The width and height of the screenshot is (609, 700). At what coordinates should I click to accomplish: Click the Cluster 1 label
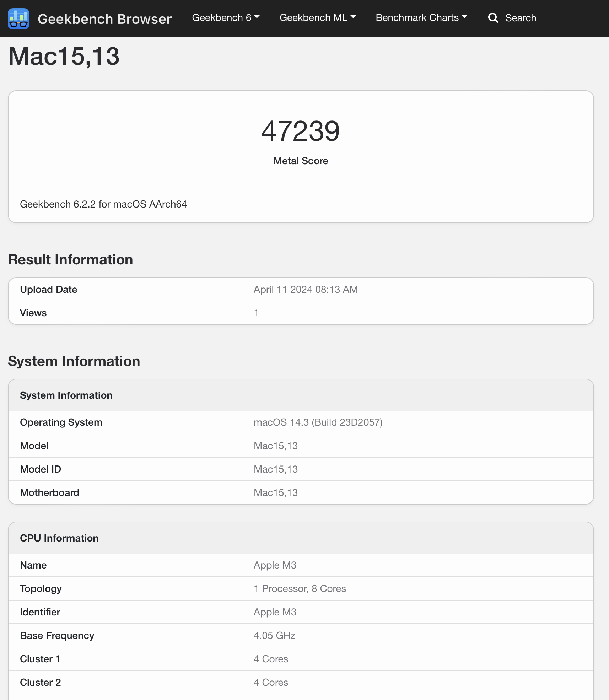[x=40, y=659]
